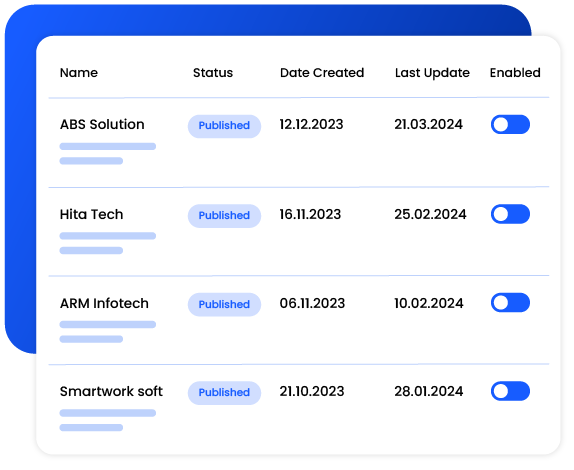
Task: Select the 12.12.2023 created date cell
Action: 311,124
